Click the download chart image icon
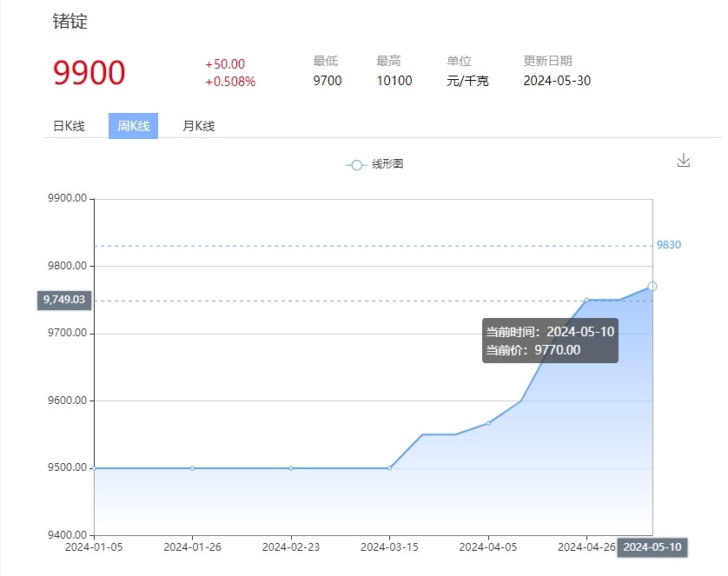The width and height of the screenshot is (728, 576). pyautogui.click(x=683, y=161)
